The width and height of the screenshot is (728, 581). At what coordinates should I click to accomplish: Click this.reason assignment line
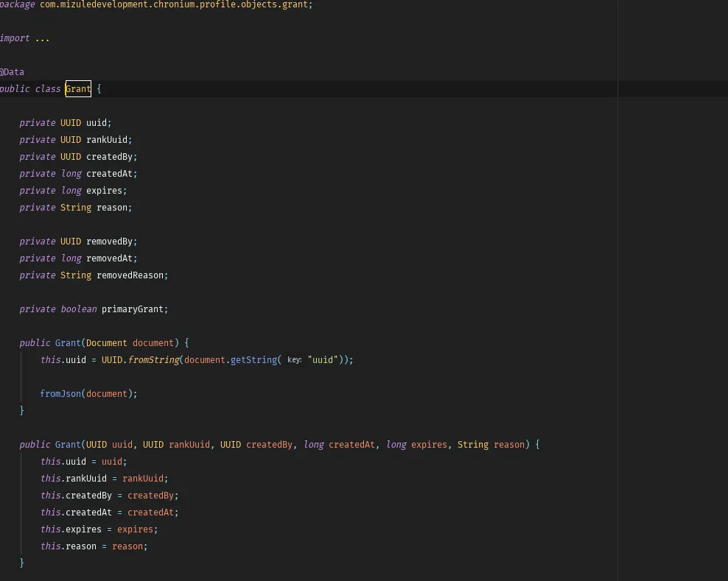94,546
